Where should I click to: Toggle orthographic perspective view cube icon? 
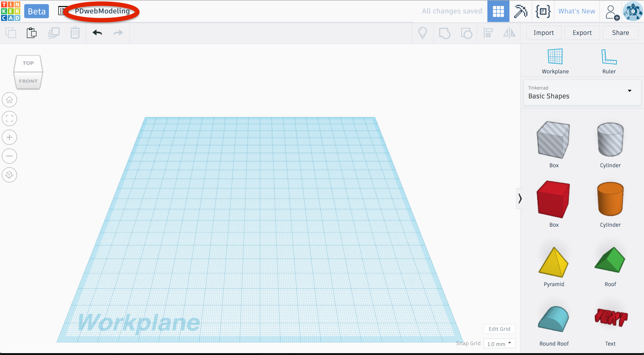pos(10,175)
